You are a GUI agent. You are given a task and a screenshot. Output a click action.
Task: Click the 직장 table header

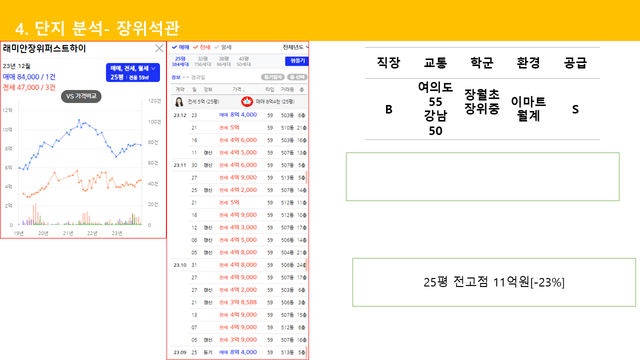(x=388, y=63)
